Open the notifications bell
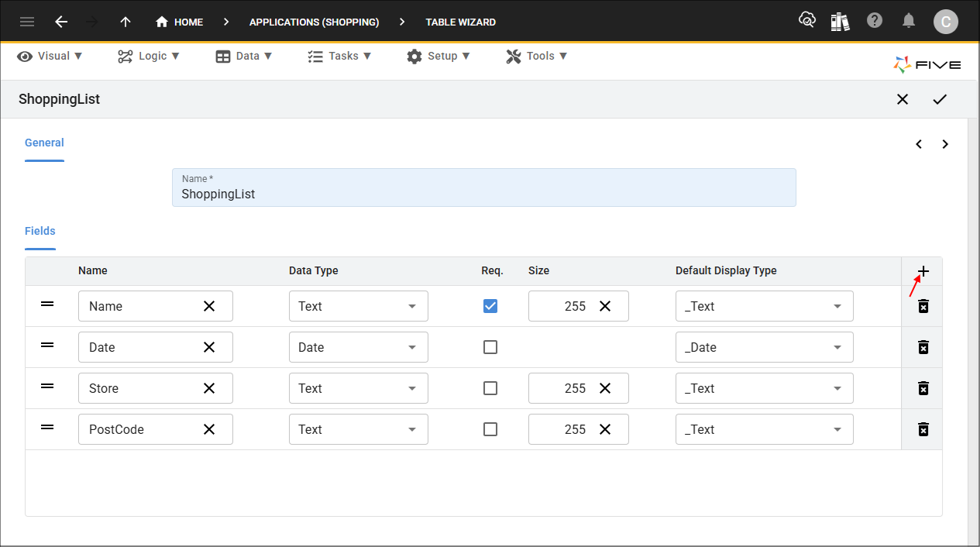Screen dimensions: 980x547 pos(909,21)
